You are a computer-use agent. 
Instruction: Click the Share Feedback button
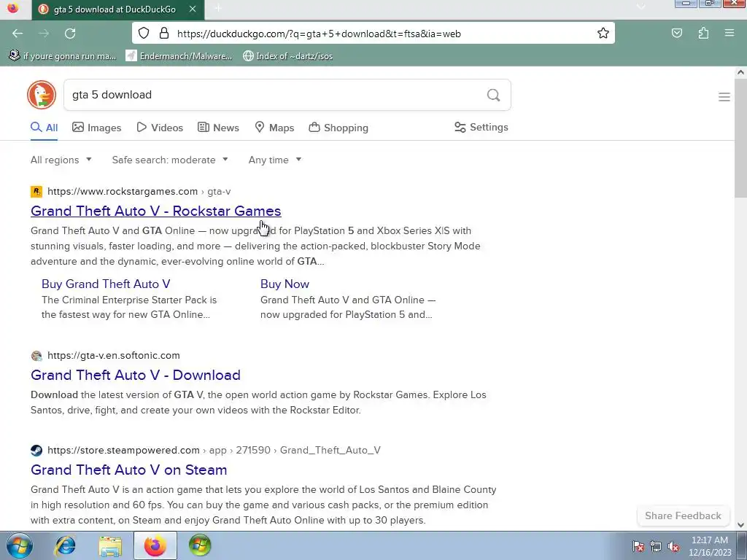683,516
